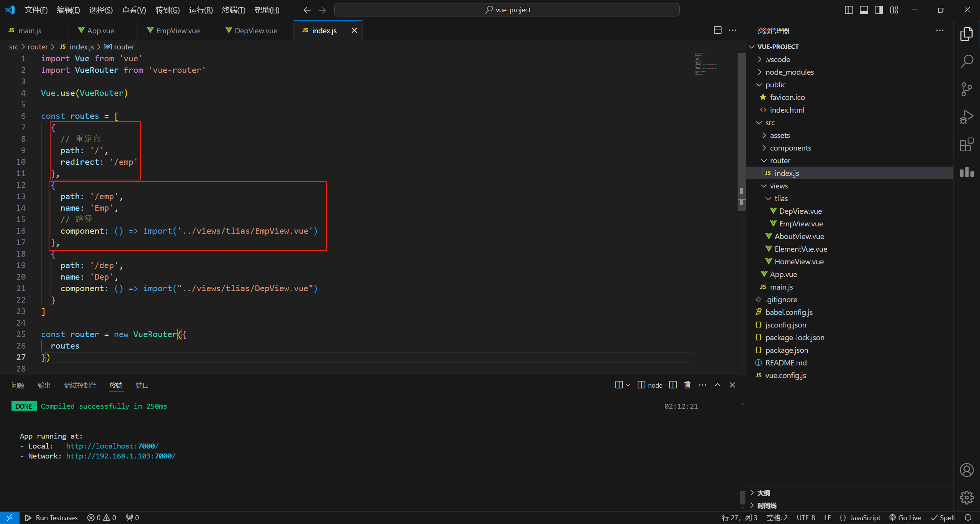The image size is (980, 524).
Task: Change UTF-8 file encoding
Action: click(806, 518)
